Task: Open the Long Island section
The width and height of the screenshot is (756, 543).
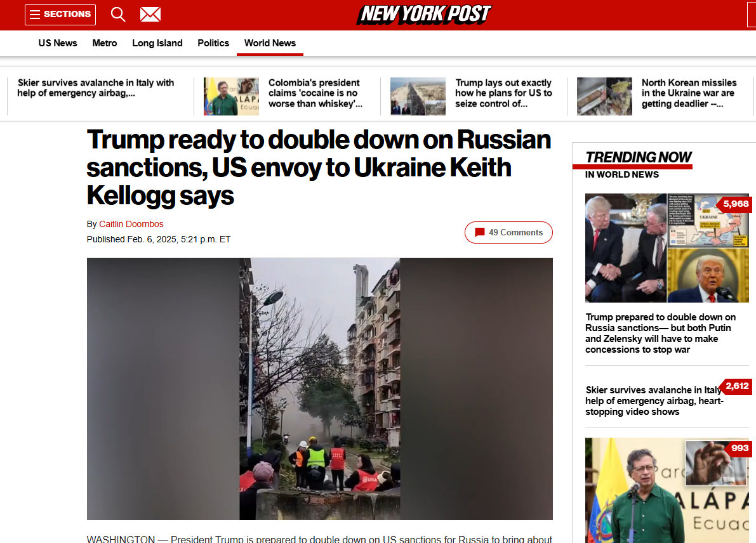Action: point(157,43)
